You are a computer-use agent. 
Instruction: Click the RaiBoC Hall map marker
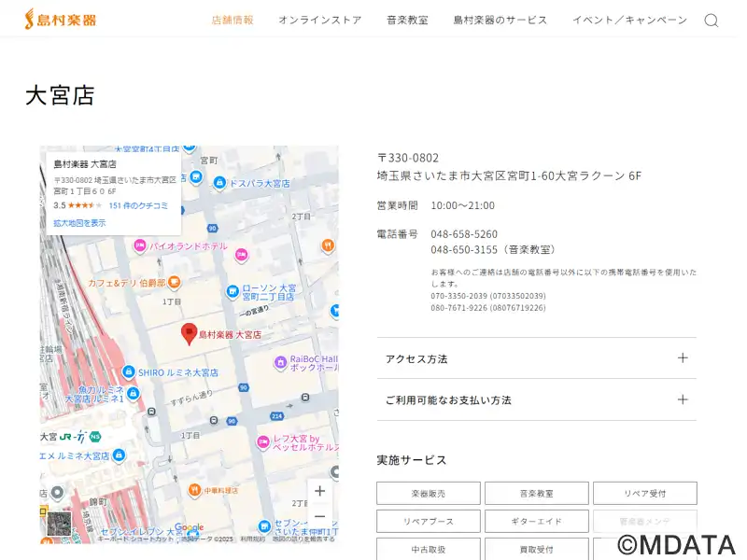[280, 363]
